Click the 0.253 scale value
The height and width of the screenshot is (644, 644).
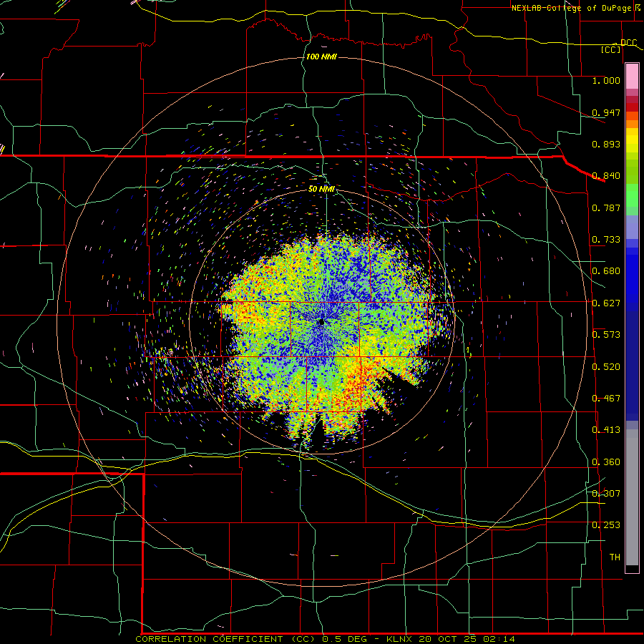pos(606,525)
